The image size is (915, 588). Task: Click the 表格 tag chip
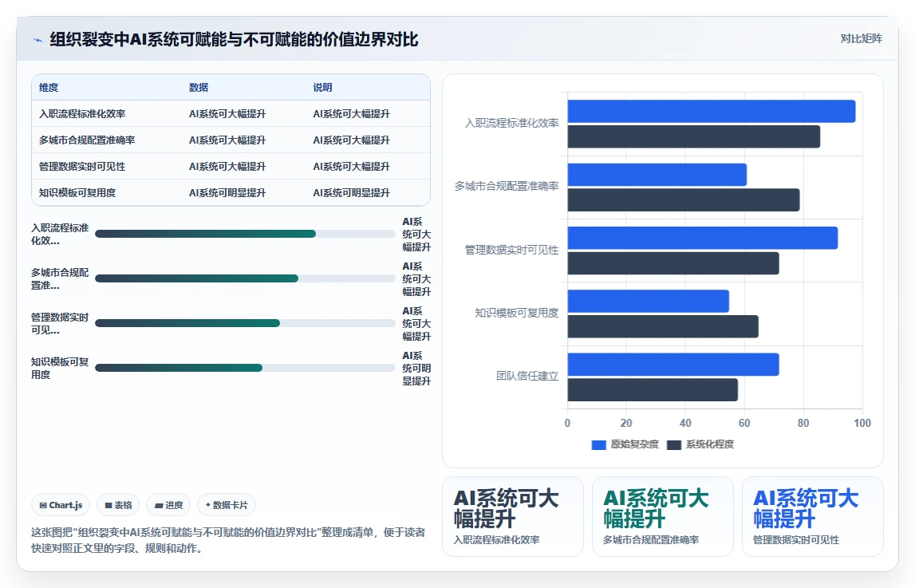pyautogui.click(x=118, y=505)
